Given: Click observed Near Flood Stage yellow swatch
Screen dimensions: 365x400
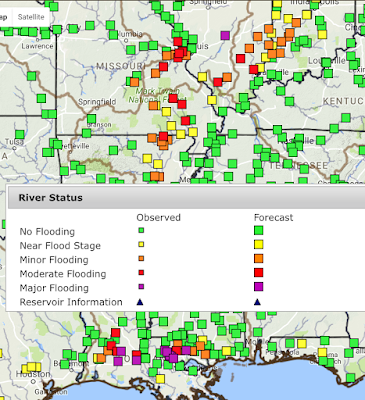Looking at the screenshot, I should click(141, 244).
